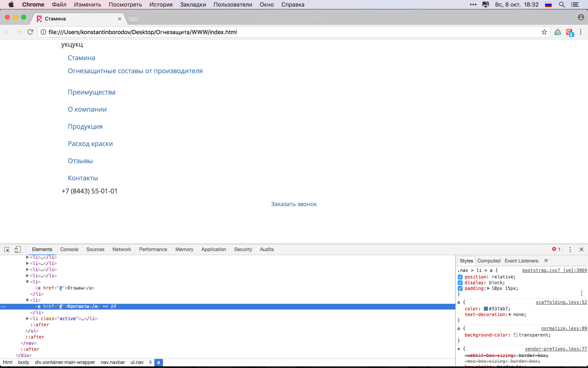Click the Russian flag input source icon
This screenshot has width=588, height=368.
548,5
